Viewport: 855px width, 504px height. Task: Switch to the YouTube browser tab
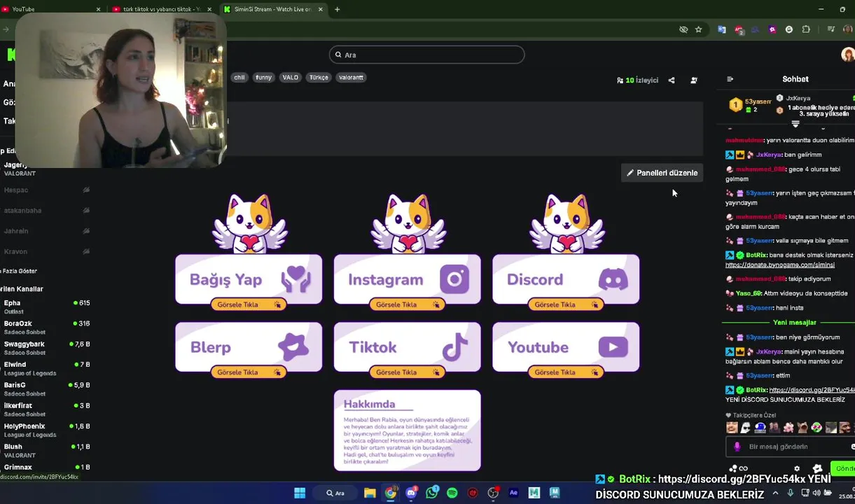click(49, 9)
